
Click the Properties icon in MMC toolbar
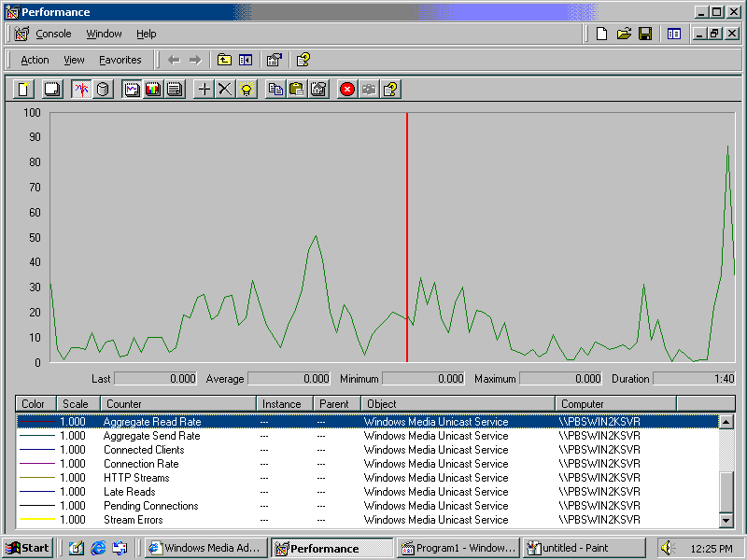tap(275, 60)
